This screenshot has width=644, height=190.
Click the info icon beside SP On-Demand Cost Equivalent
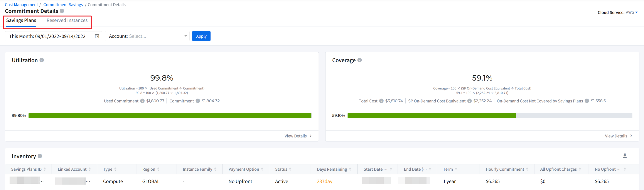coord(469,101)
